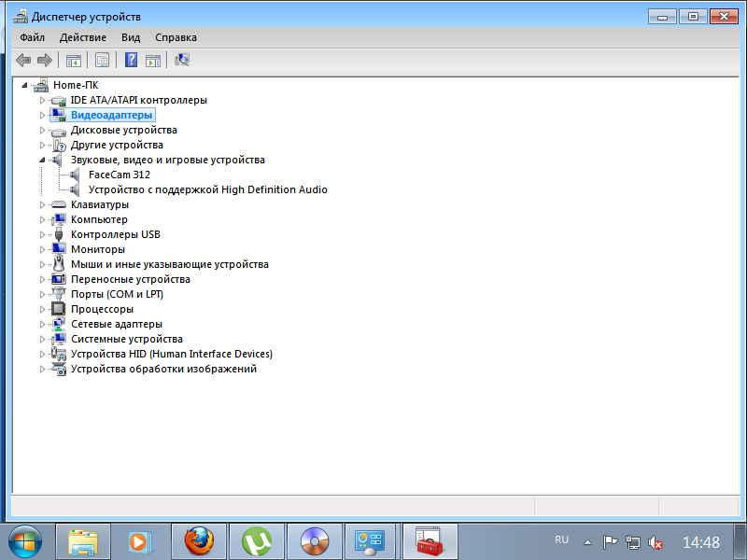The image size is (747, 560).
Task: Click the Другие устройства question icon
Action: (59, 145)
